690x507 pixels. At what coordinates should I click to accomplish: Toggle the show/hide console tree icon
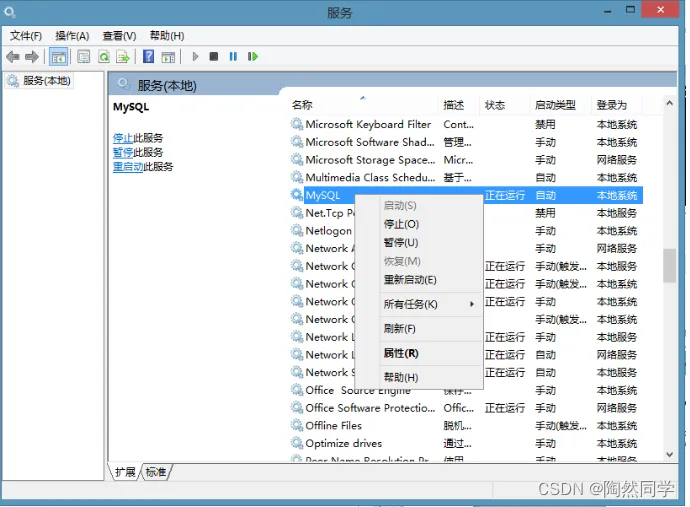pos(59,56)
